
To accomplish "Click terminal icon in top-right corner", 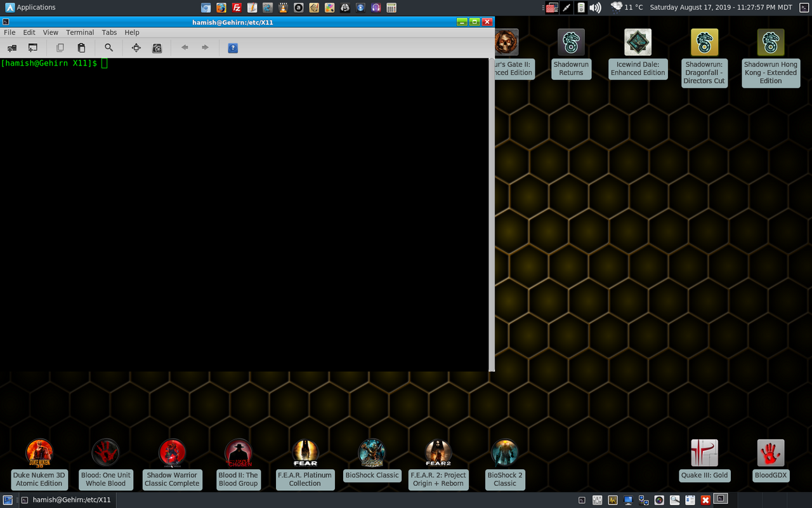I will [804, 8].
